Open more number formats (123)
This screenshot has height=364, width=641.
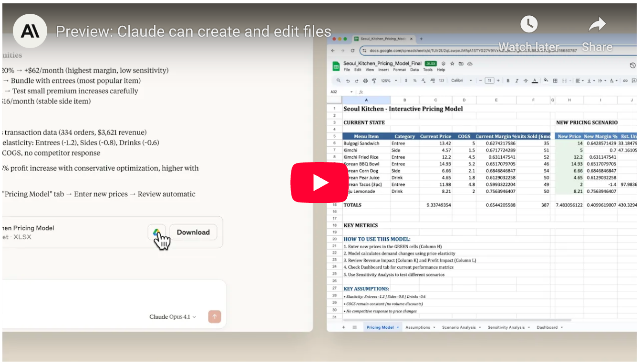pyautogui.click(x=442, y=81)
